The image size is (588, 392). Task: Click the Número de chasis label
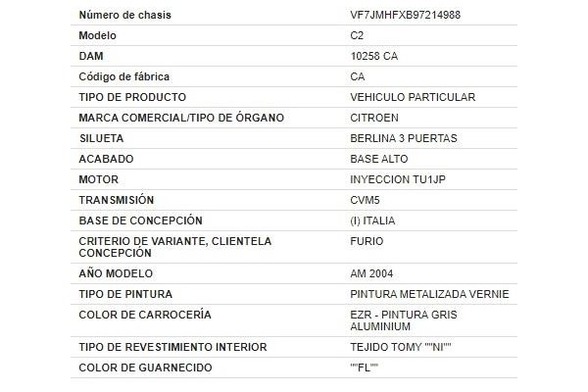[124, 15]
